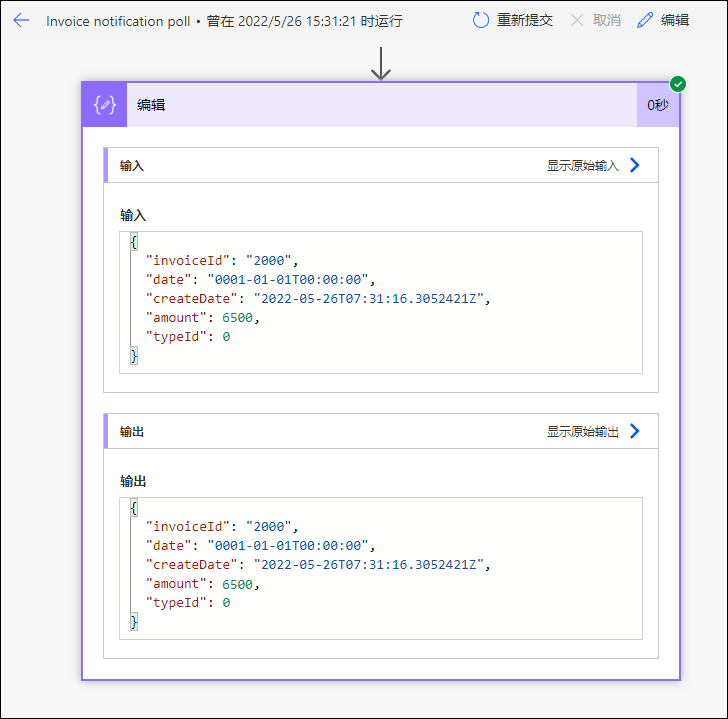Click the green success checkmark badge
The width and height of the screenshot is (728, 719).
(678, 84)
